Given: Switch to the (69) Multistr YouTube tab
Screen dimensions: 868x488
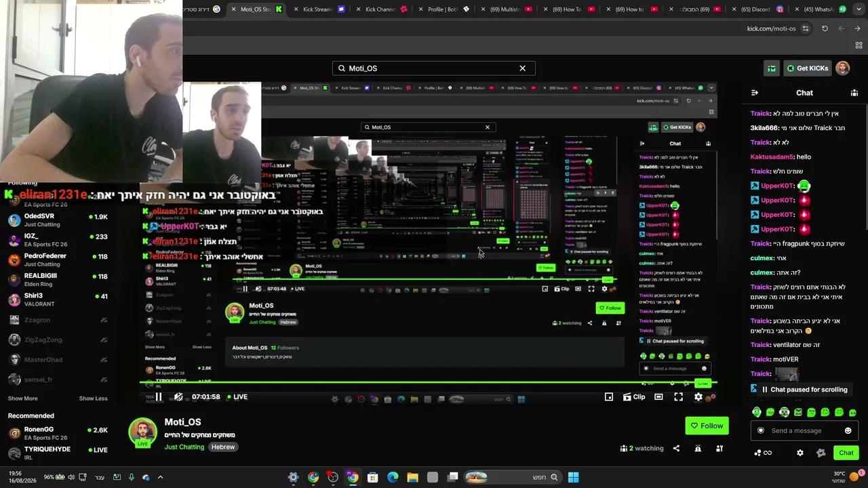Looking at the screenshot, I should [506, 9].
